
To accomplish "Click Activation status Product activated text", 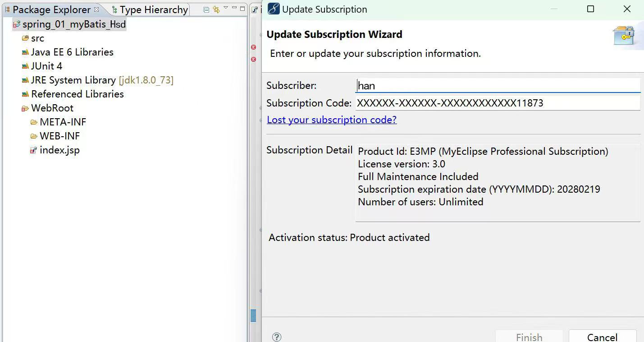I will click(x=349, y=237).
